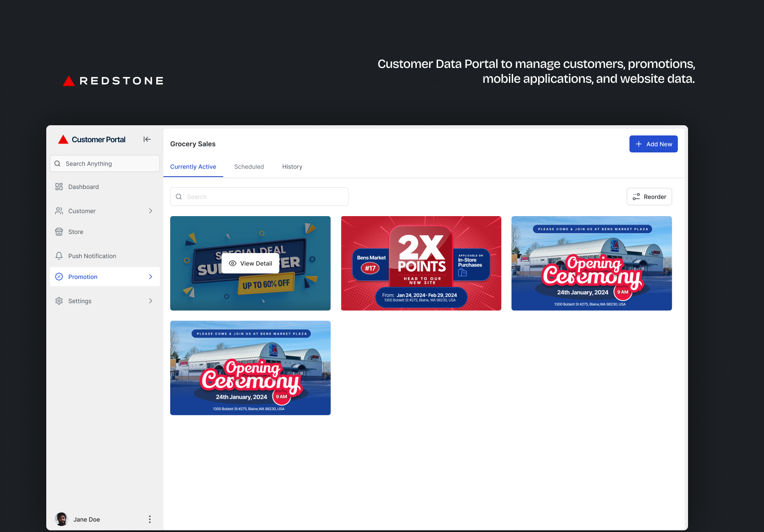Expand the Customer submenu chevron

(151, 211)
